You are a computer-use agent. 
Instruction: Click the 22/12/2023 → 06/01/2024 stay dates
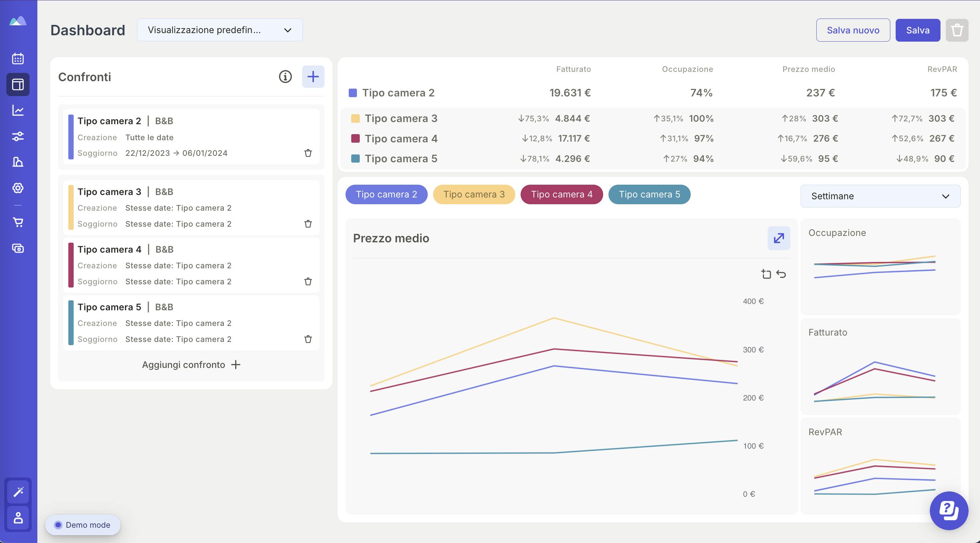(176, 153)
